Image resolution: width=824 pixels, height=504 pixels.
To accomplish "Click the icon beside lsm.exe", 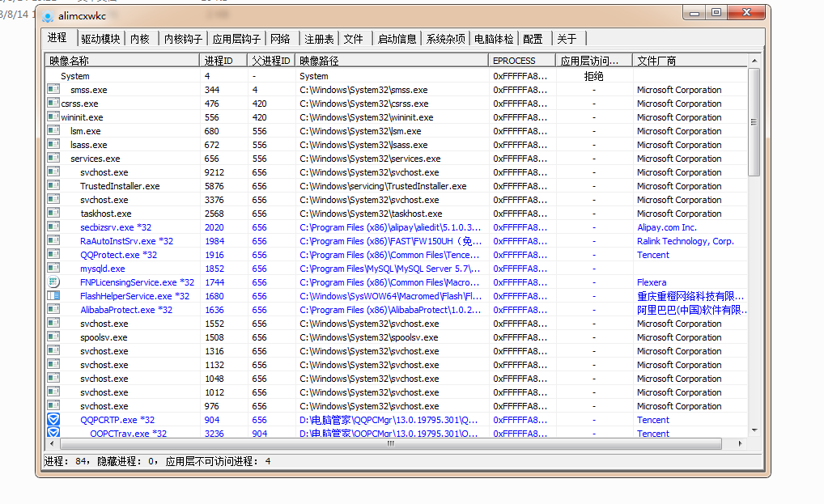I will point(53,130).
